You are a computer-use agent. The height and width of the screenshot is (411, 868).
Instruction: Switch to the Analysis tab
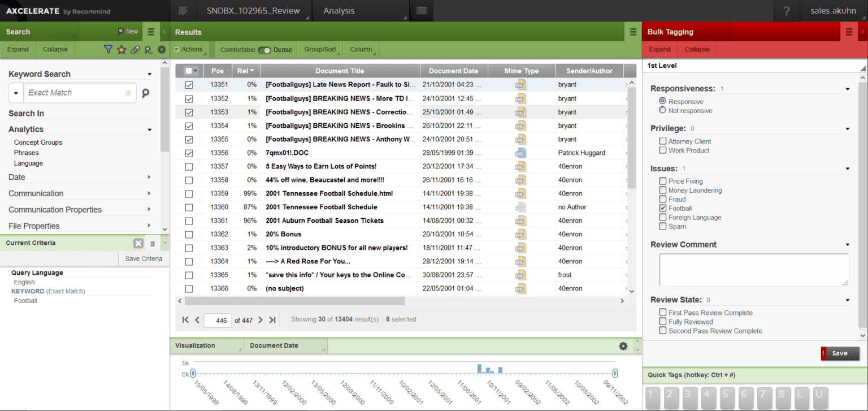[x=338, y=10]
